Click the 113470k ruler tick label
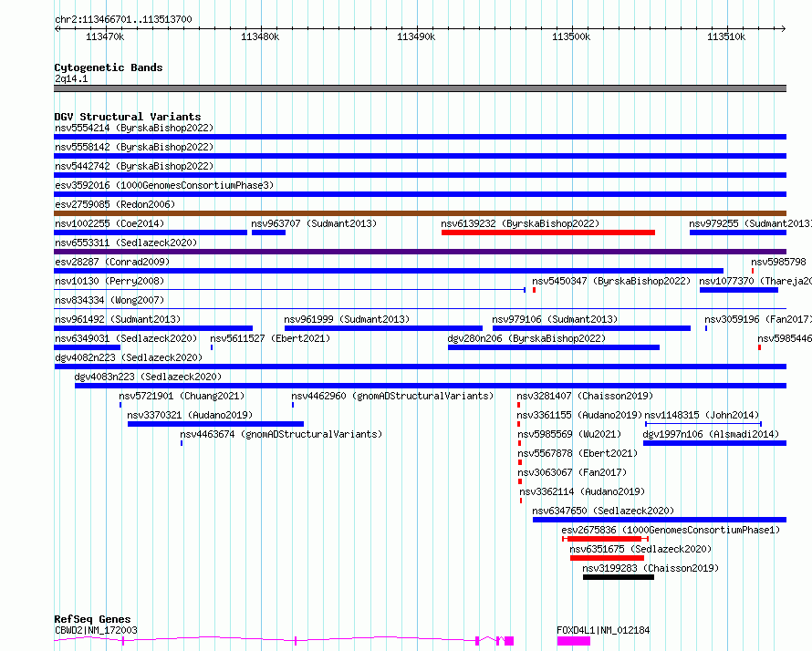 (x=105, y=36)
